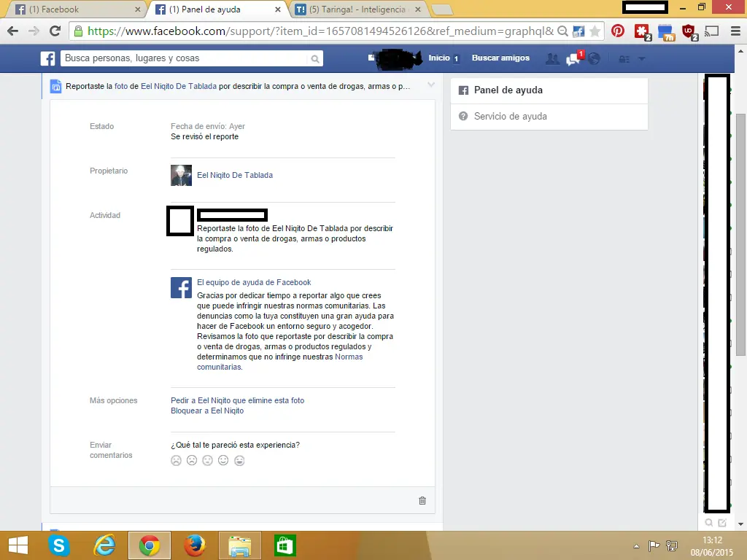The image size is (747, 560).
Task: Click the address bar URL field
Action: click(x=320, y=31)
